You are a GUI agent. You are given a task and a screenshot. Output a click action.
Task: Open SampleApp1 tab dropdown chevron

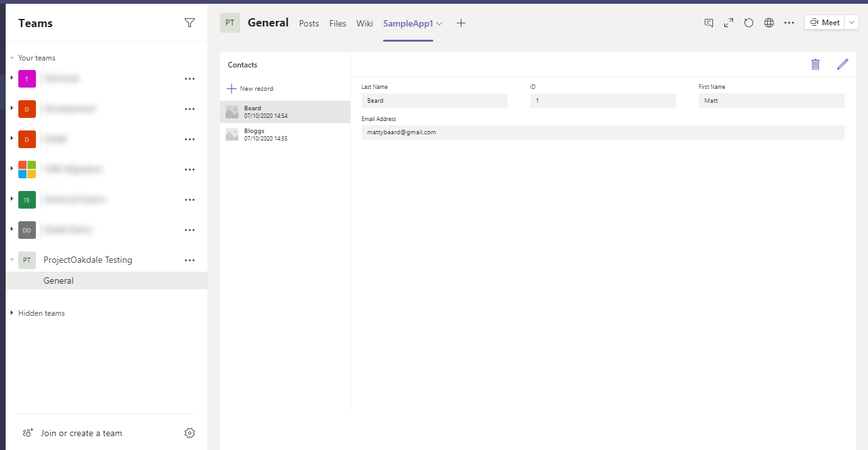point(439,23)
